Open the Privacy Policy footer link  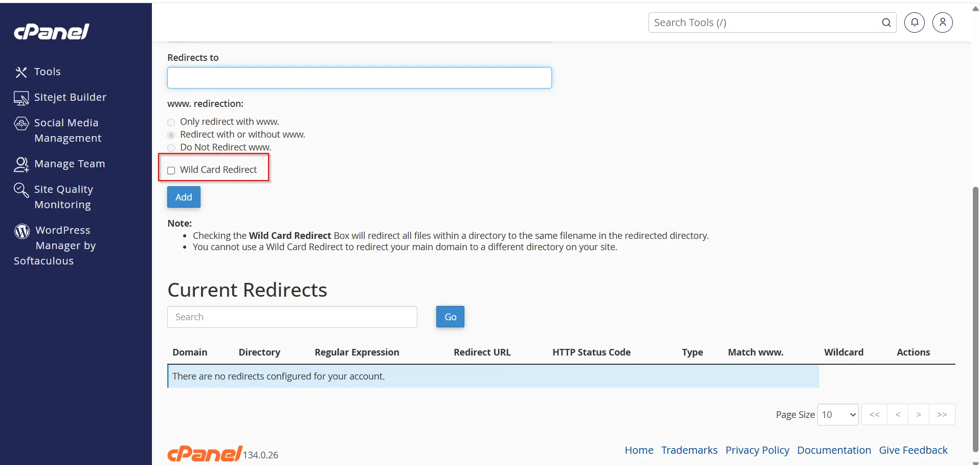point(757,450)
